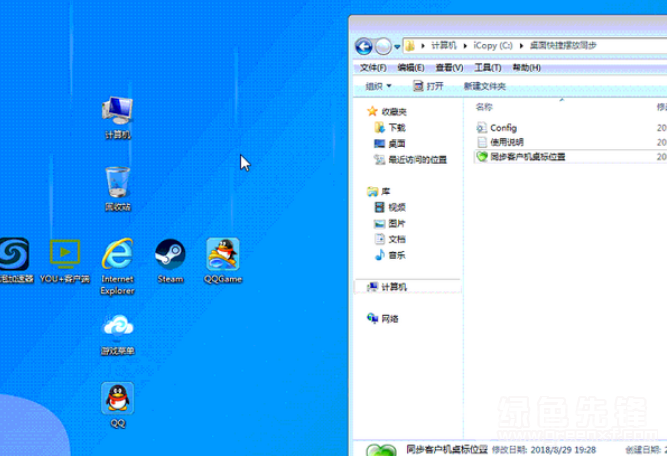
Task: Click the green heart icon of 同步客户机桌标位置
Action: pos(482,157)
